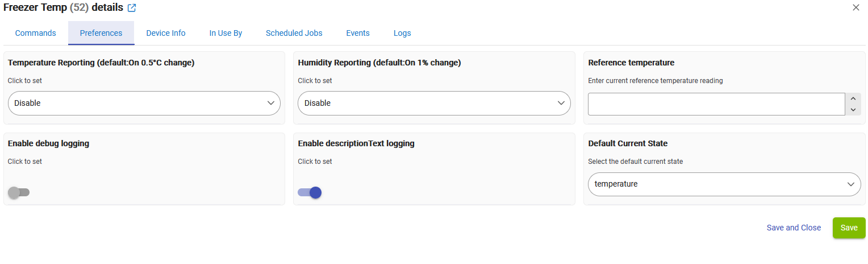Click the Save and Close link

point(794,228)
